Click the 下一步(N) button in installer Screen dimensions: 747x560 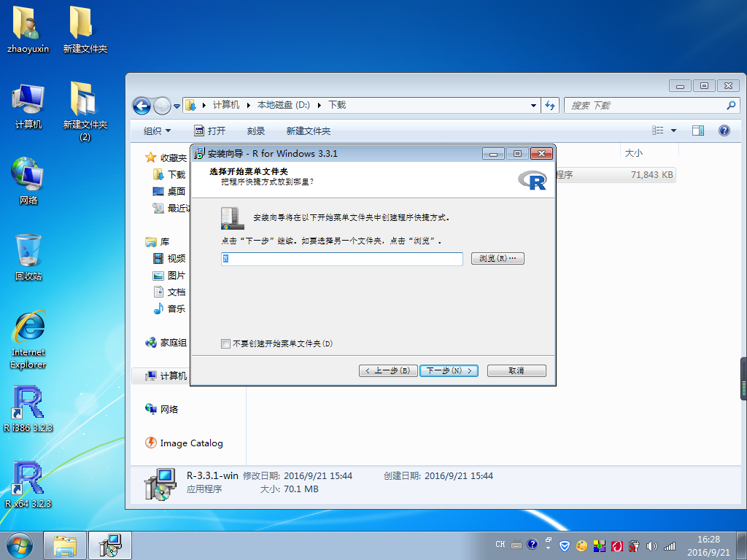449,370
